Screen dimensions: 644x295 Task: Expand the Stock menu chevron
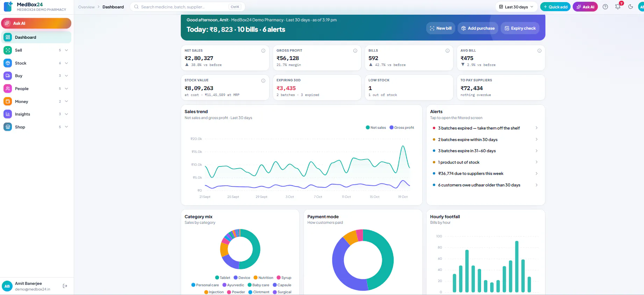[x=66, y=63]
